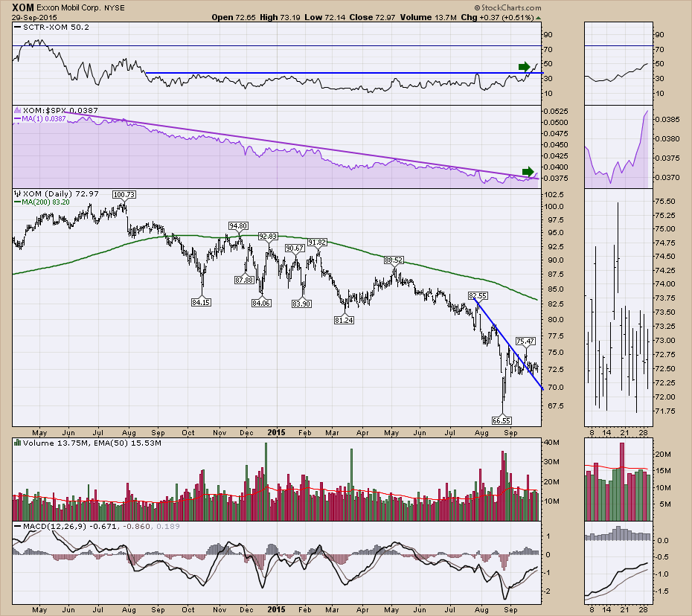Screen dimensions: 692x616
Task: Click the 75.50 zoom panel axis value
Action: click(665, 201)
